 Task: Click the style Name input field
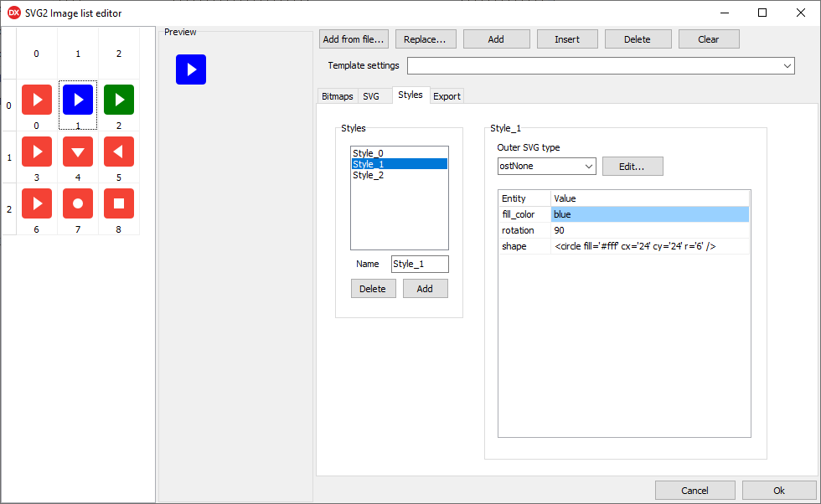coord(420,264)
